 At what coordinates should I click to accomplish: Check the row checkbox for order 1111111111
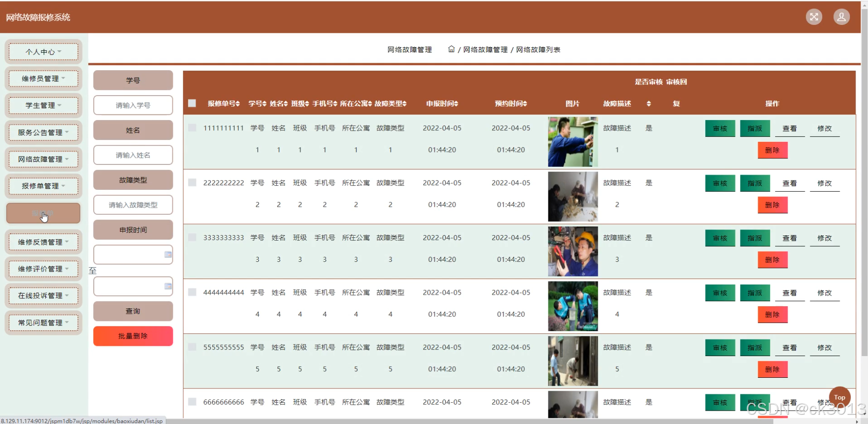(192, 127)
